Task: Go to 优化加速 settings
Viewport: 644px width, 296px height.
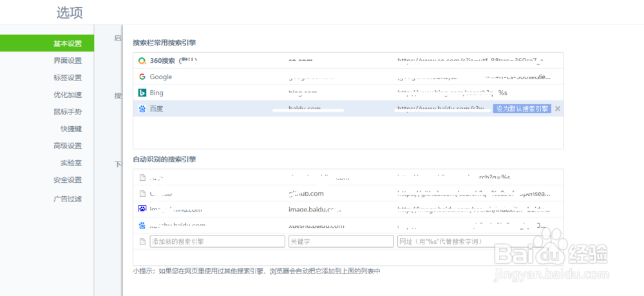Action: click(x=68, y=95)
